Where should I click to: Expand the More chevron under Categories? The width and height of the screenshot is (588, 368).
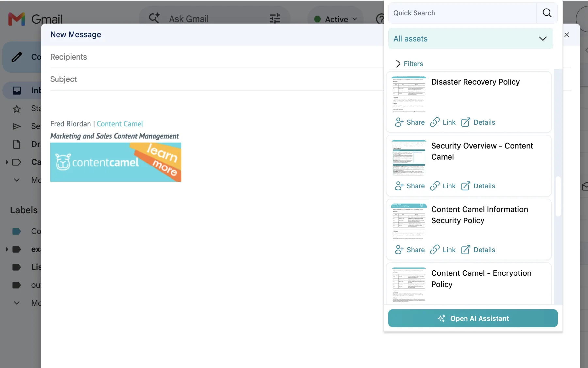pyautogui.click(x=17, y=180)
